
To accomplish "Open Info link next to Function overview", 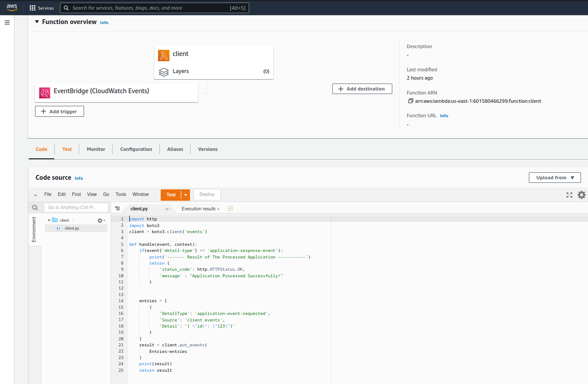I will tap(104, 22).
